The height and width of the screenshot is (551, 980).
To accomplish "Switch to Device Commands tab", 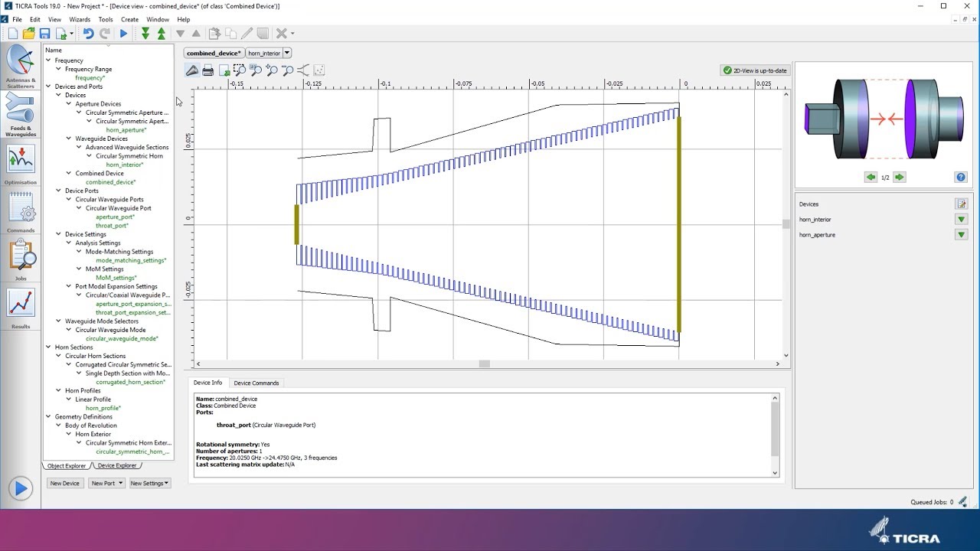I will [x=256, y=383].
